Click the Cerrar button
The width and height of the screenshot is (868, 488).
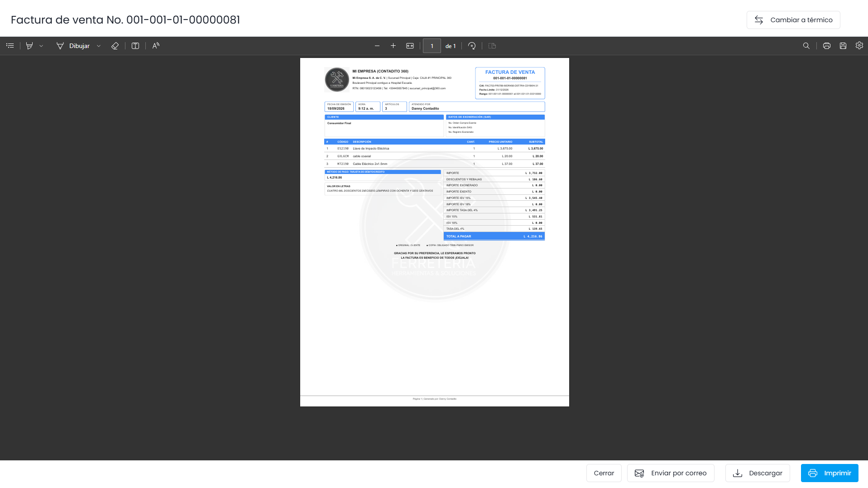(x=604, y=473)
